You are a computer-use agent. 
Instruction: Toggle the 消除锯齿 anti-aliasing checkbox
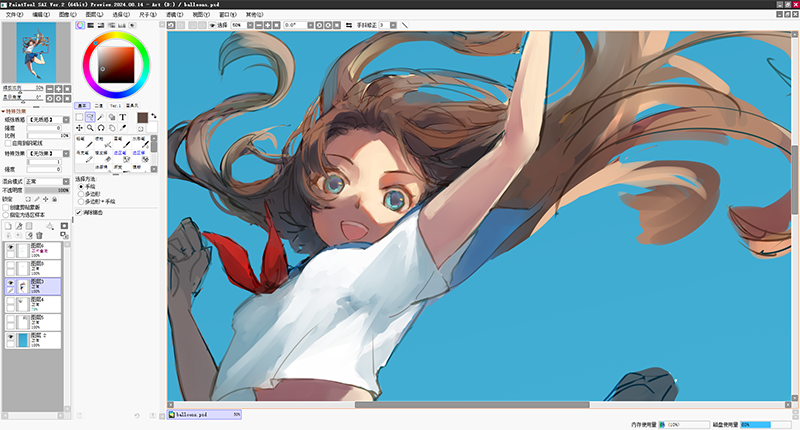tap(79, 212)
